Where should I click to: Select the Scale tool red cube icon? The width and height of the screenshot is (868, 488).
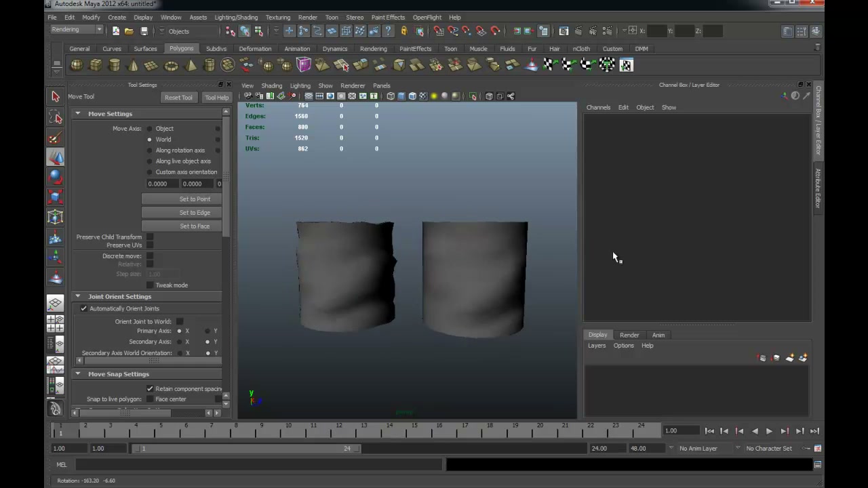(x=56, y=197)
